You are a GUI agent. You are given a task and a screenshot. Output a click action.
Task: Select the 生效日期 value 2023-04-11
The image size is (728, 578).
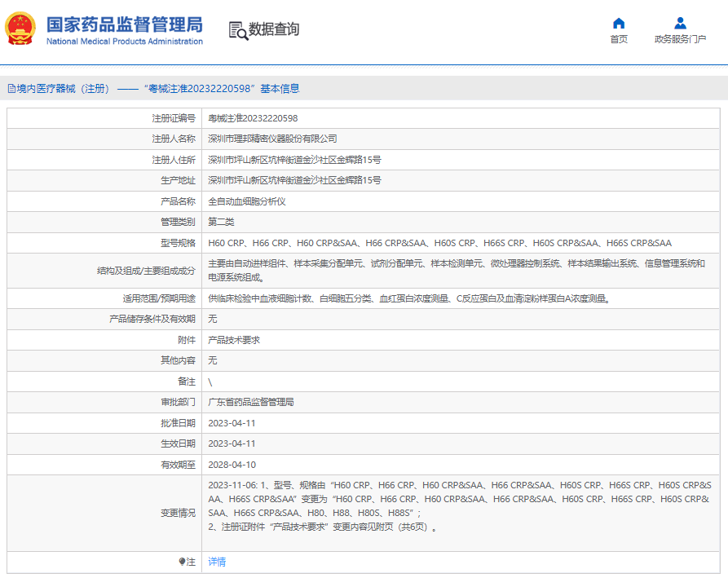point(232,443)
